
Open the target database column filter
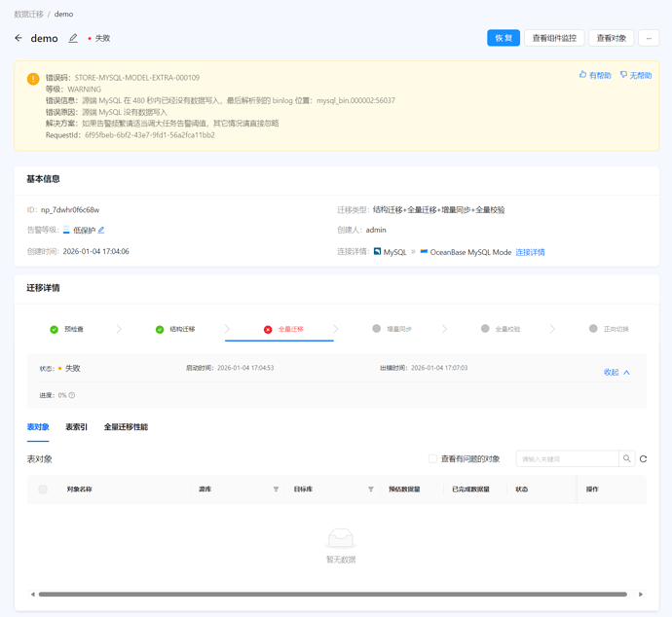tap(371, 490)
